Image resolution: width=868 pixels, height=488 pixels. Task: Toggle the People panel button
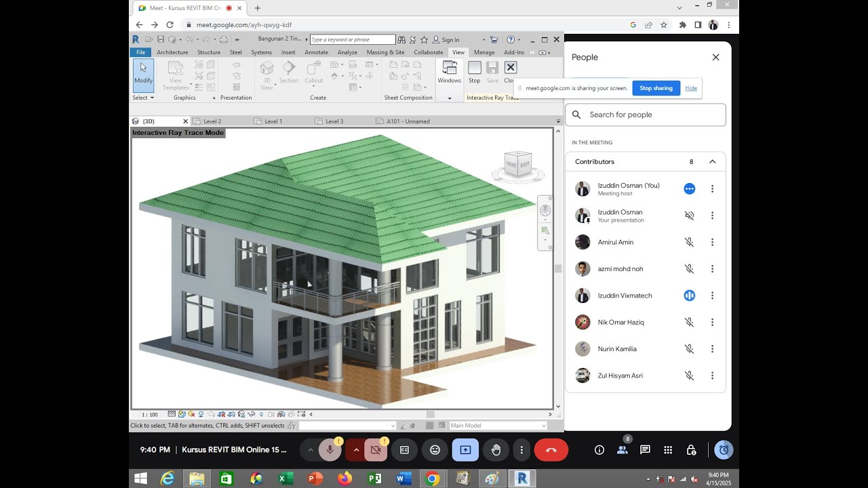(623, 449)
